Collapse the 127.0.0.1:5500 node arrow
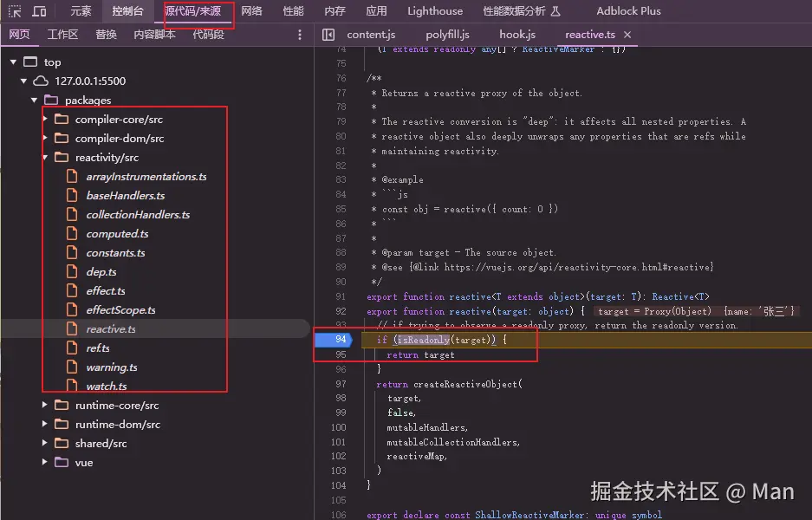The height and width of the screenshot is (520, 812). click(x=23, y=81)
